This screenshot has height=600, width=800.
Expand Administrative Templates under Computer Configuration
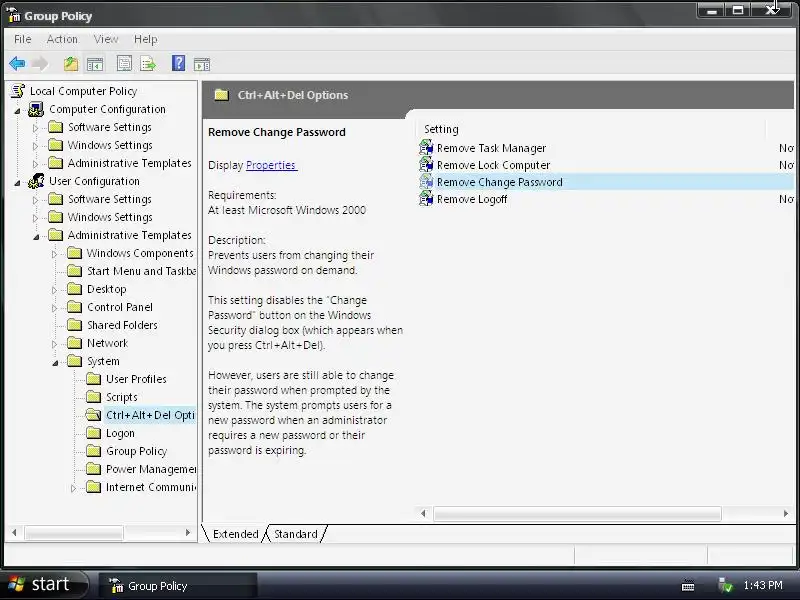[35, 164]
